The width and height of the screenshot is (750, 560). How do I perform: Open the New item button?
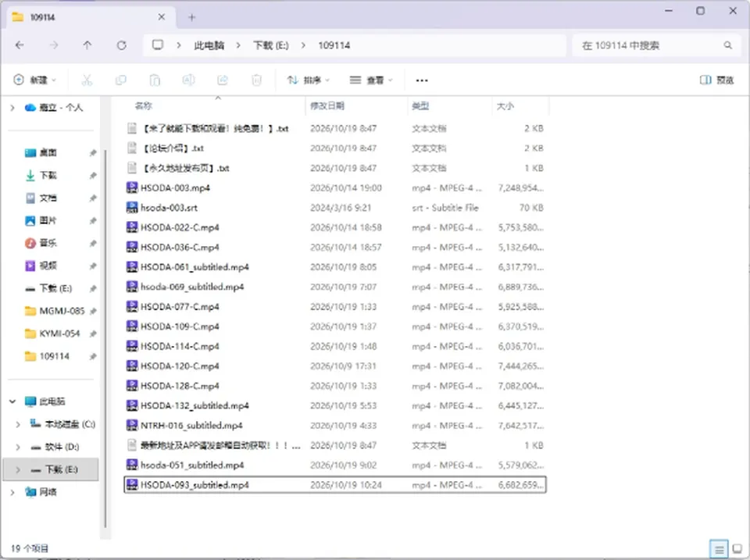click(x=35, y=80)
